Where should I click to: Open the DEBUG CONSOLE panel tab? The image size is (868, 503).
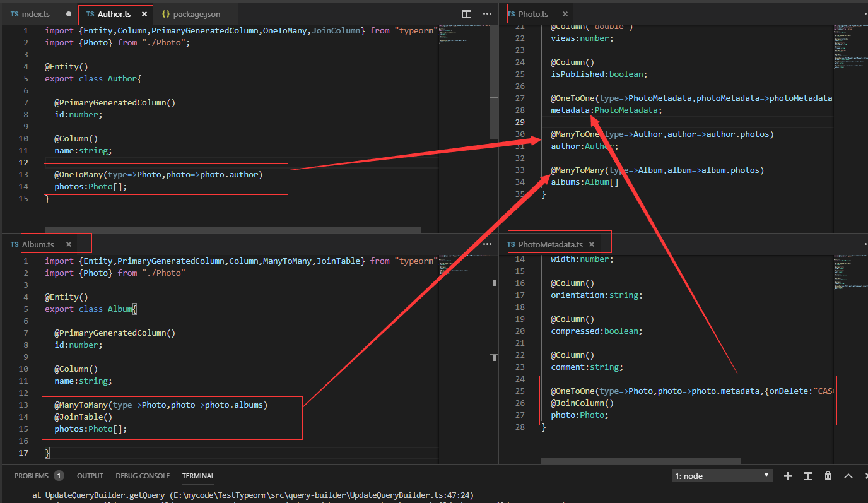click(143, 476)
